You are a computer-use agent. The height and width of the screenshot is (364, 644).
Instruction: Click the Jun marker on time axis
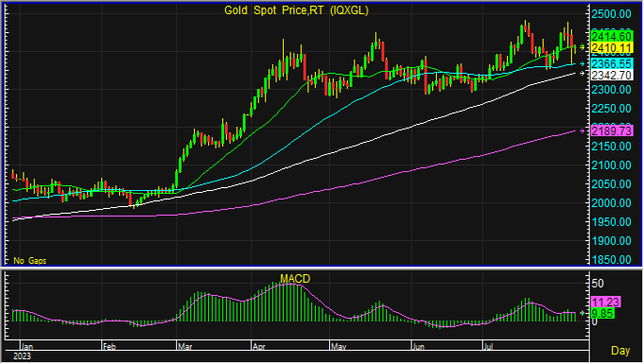(418, 347)
